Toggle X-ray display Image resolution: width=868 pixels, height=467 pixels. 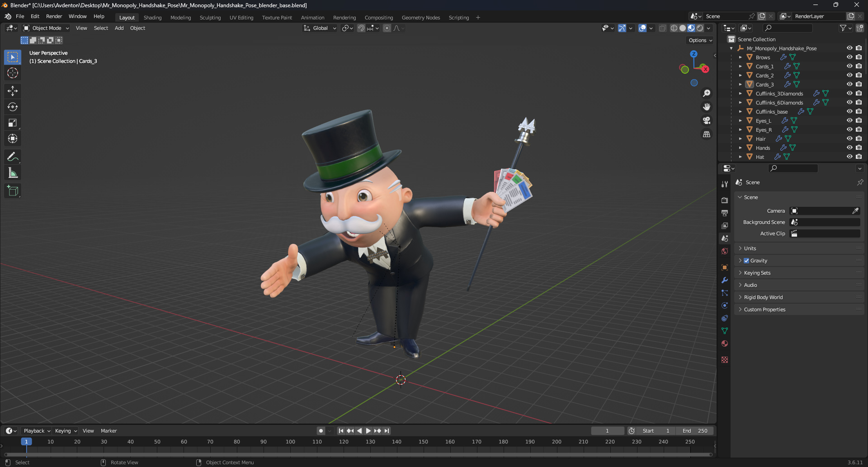pyautogui.click(x=662, y=28)
